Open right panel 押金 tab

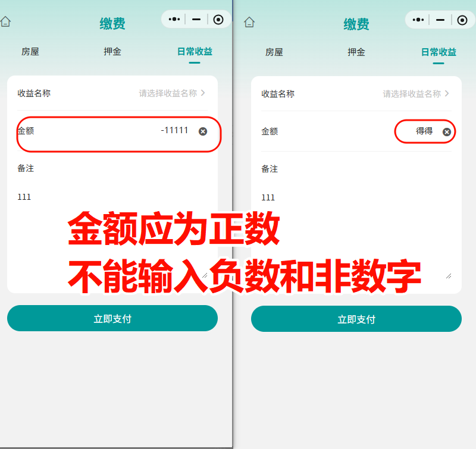356,52
